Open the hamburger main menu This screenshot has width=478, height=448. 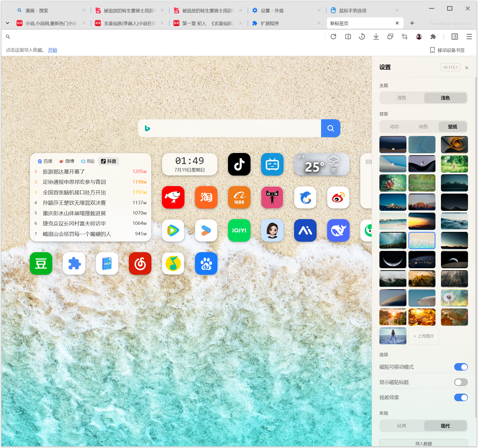pyautogui.click(x=469, y=37)
